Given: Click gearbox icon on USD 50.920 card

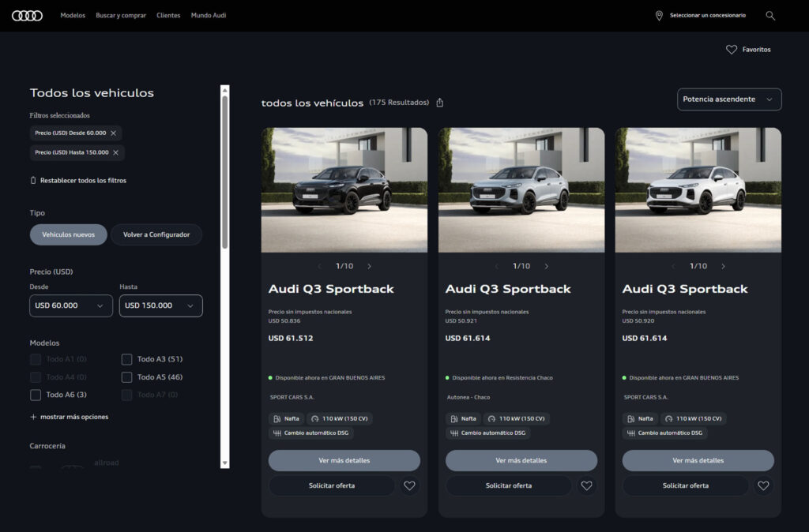Looking at the screenshot, I should [x=631, y=433].
